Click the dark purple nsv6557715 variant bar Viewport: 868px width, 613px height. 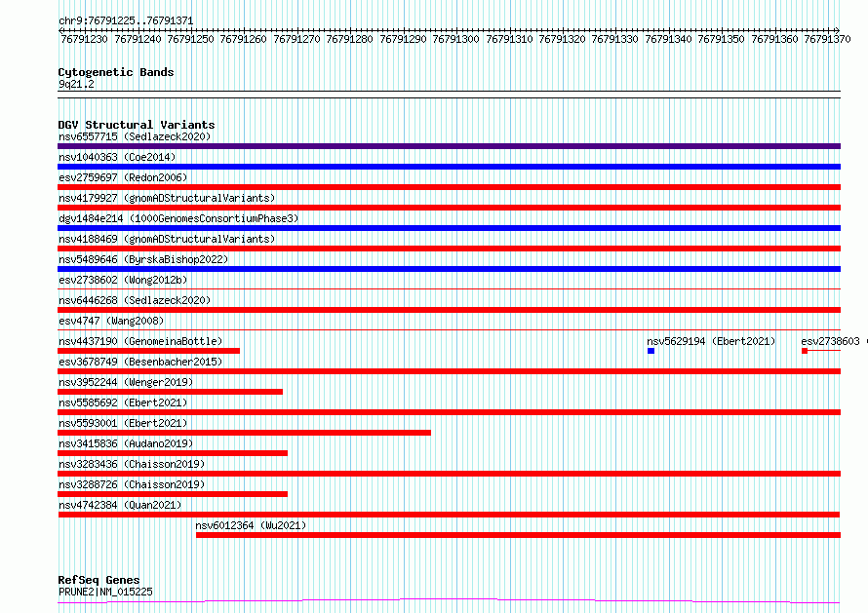(449, 146)
